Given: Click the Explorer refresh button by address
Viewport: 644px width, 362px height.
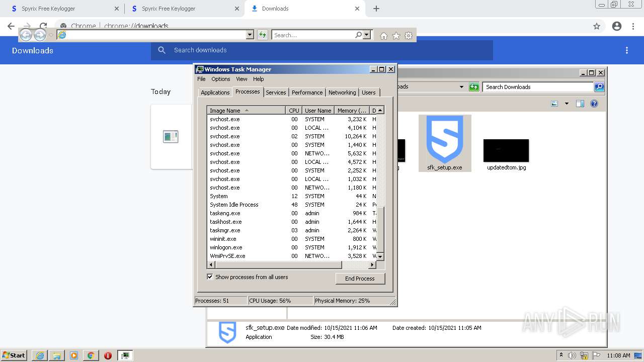Looking at the screenshot, I should 474,87.
